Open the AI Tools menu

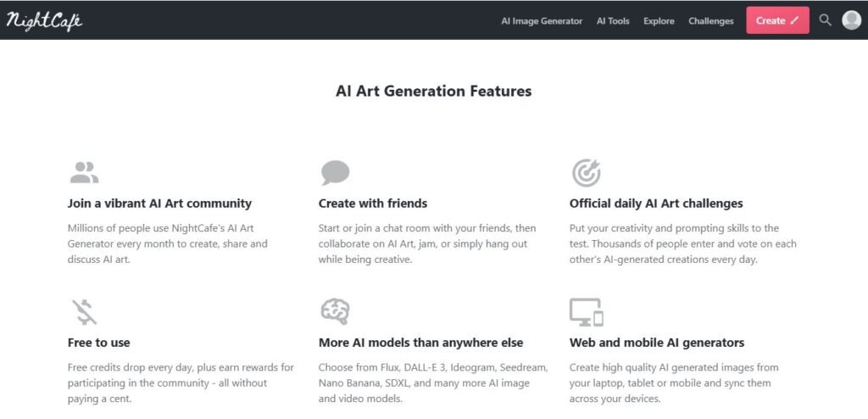pos(613,21)
